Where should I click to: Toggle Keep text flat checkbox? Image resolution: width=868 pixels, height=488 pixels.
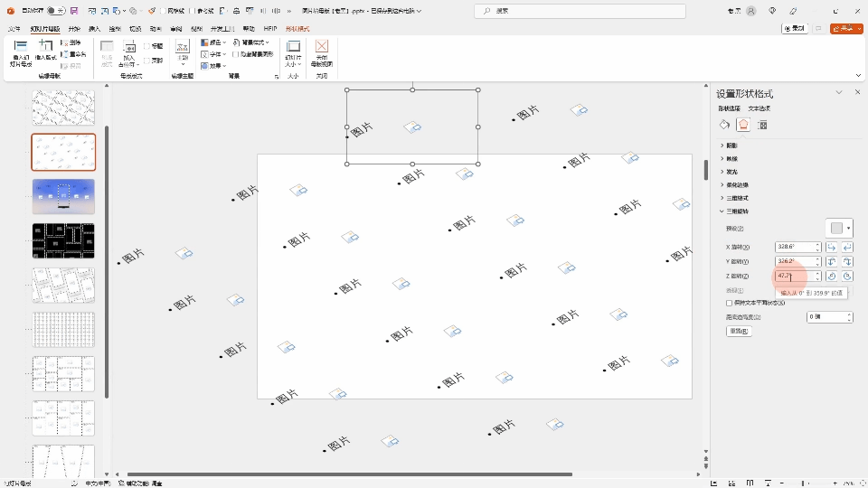pos(729,303)
